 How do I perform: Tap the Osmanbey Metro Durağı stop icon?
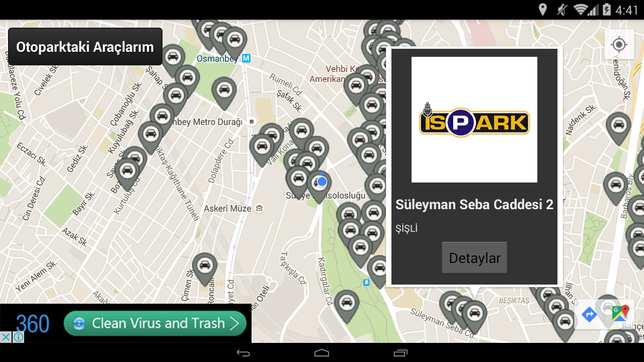(x=252, y=122)
